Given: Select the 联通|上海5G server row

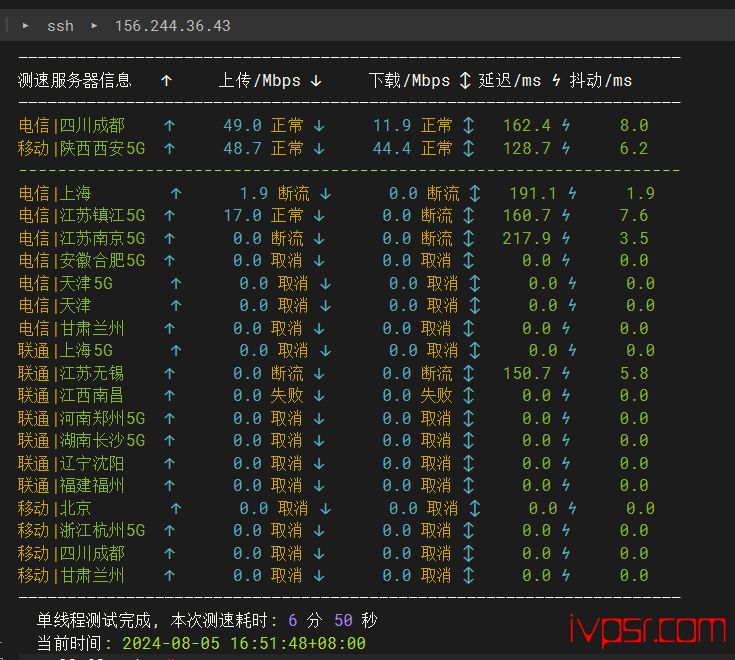Looking at the screenshot, I should 337,351.
